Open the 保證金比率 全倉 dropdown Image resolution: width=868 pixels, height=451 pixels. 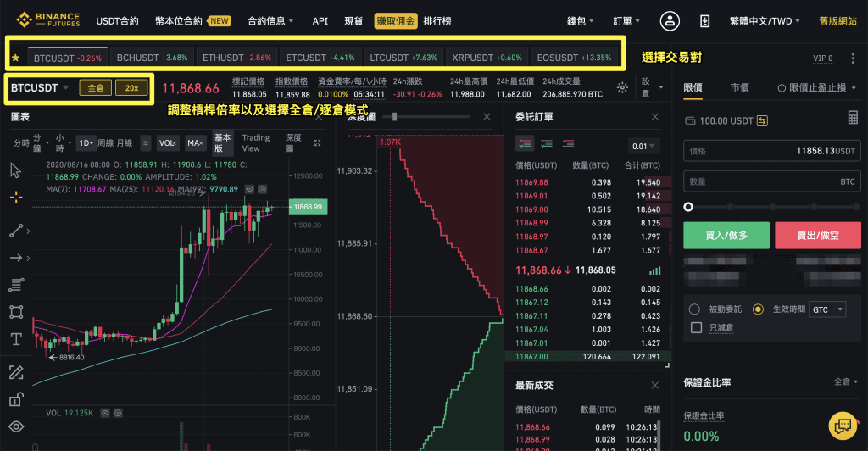(x=846, y=381)
